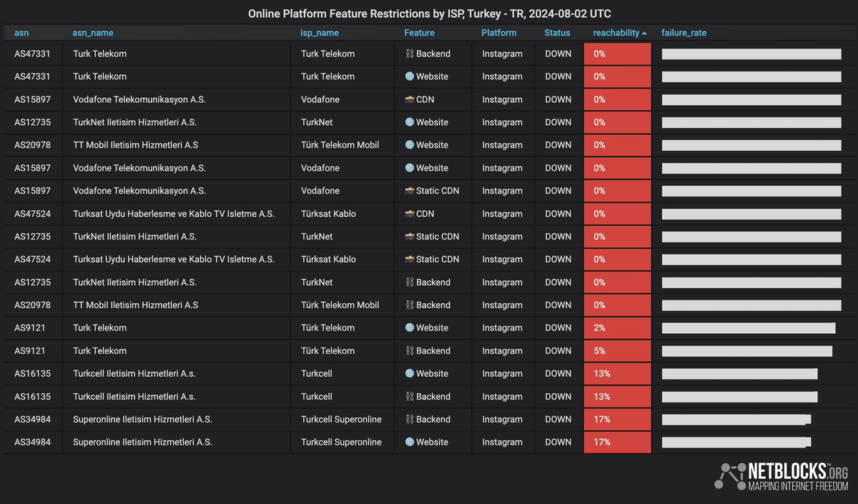Sort by the isp_name column header

pyautogui.click(x=320, y=33)
